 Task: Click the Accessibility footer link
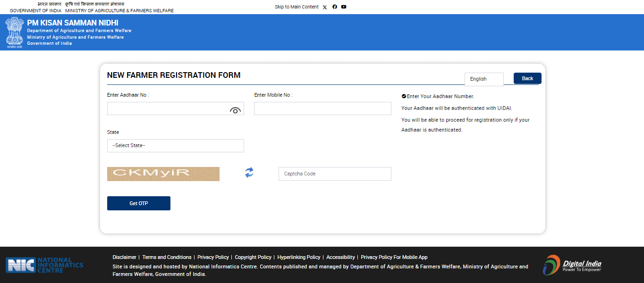[340, 257]
